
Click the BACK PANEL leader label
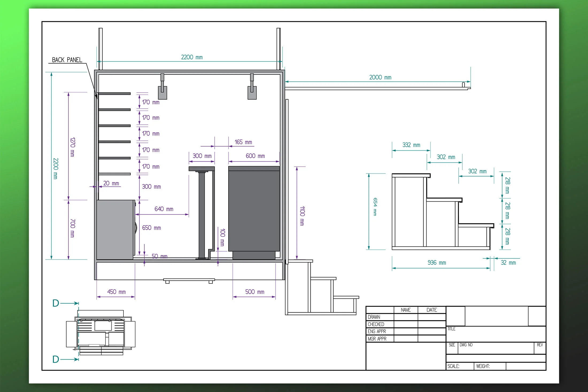point(67,60)
